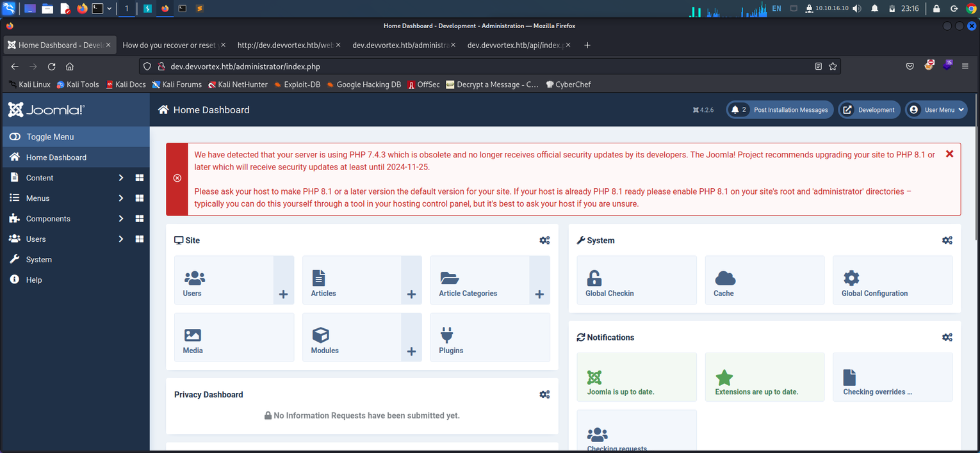Add a new article category with plus
This screenshot has height=453, width=980.
539,280
